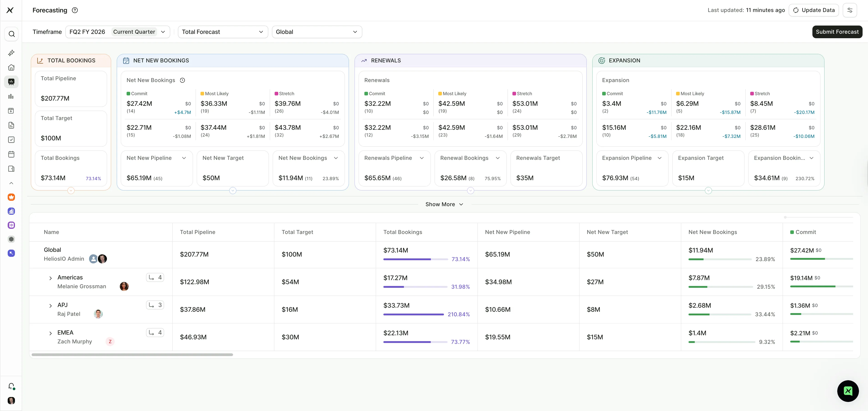
Task: Click the Americas sub-team count button
Action: [x=155, y=278]
